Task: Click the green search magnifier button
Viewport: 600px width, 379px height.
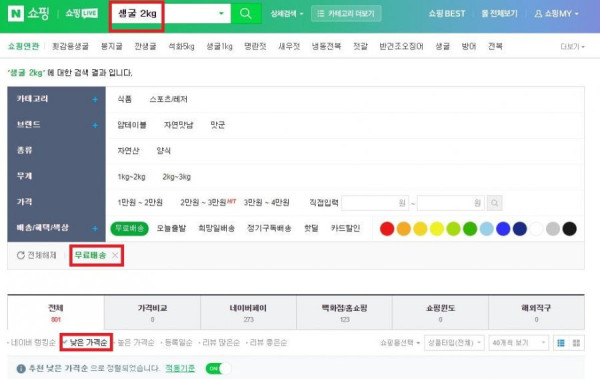Action: [x=246, y=14]
